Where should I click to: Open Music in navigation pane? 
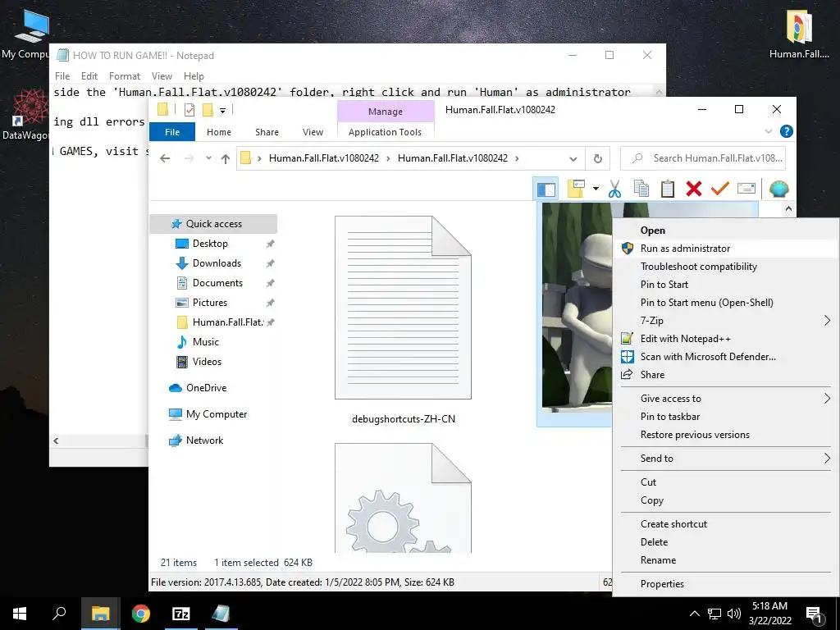[206, 342]
